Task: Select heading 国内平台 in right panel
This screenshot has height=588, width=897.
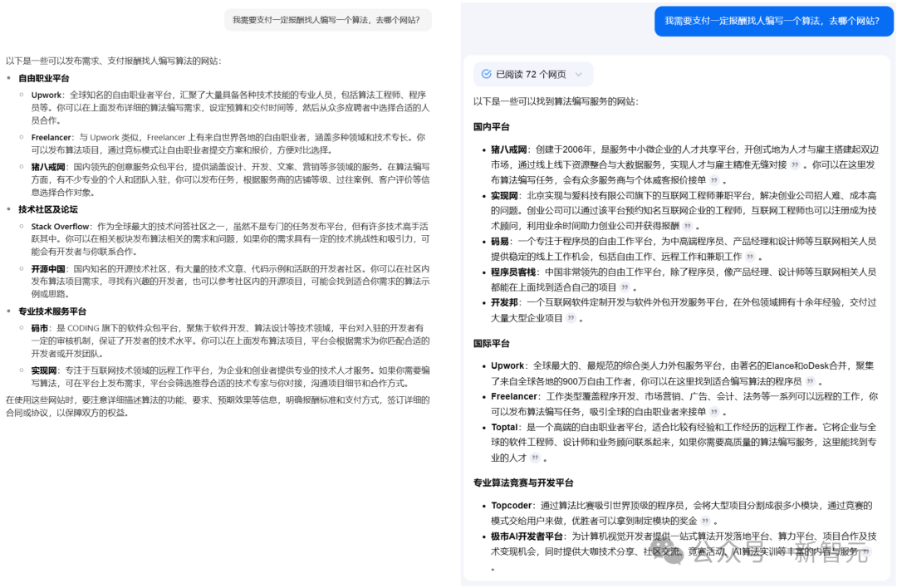Action: click(x=492, y=126)
